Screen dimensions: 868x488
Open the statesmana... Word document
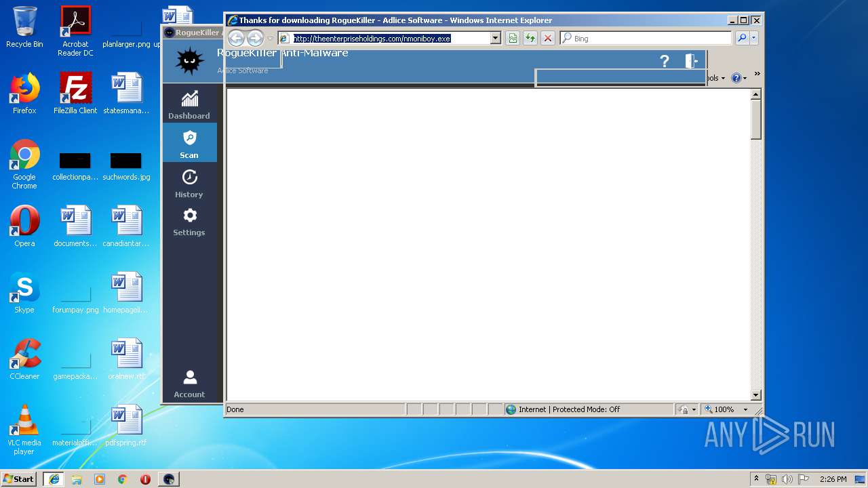[x=126, y=94]
